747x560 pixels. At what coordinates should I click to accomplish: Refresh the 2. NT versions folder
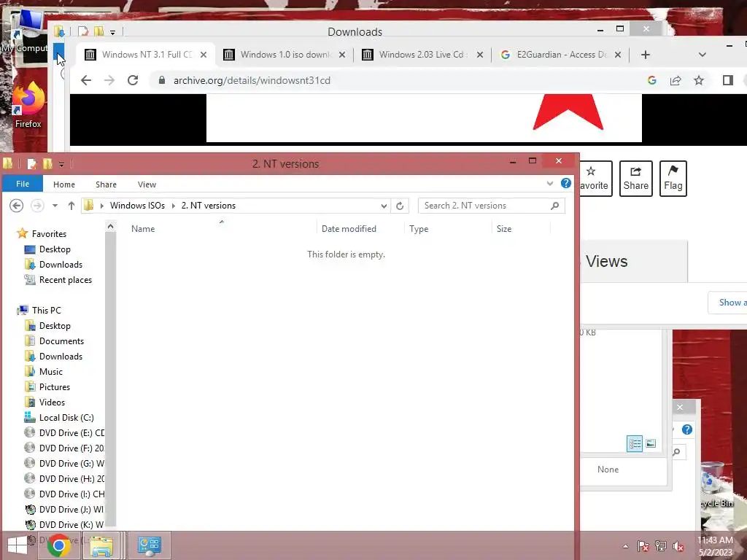click(x=400, y=206)
